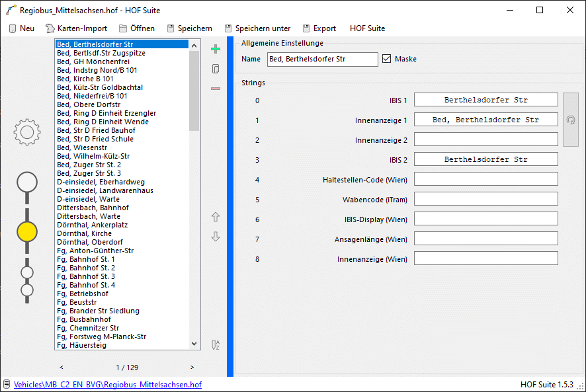This screenshot has height=392, width=586.
Task: Click the duplicate entry icon
Action: [215, 69]
